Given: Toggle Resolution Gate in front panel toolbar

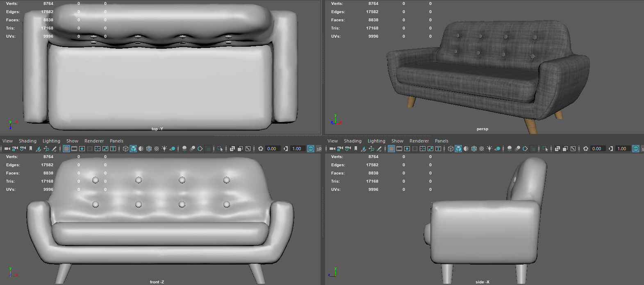Looking at the screenshot, I should click(82, 149).
